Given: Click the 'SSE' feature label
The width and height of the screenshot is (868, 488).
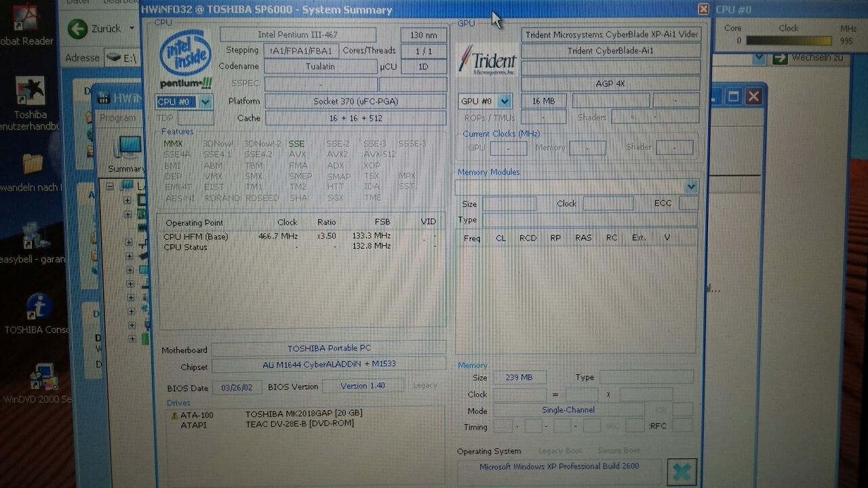Looking at the screenshot, I should click(x=296, y=144).
